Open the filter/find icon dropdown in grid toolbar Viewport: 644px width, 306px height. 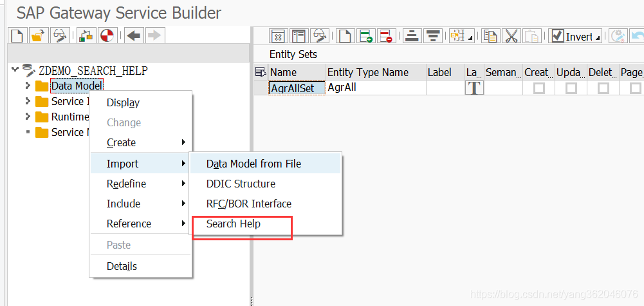point(470,38)
